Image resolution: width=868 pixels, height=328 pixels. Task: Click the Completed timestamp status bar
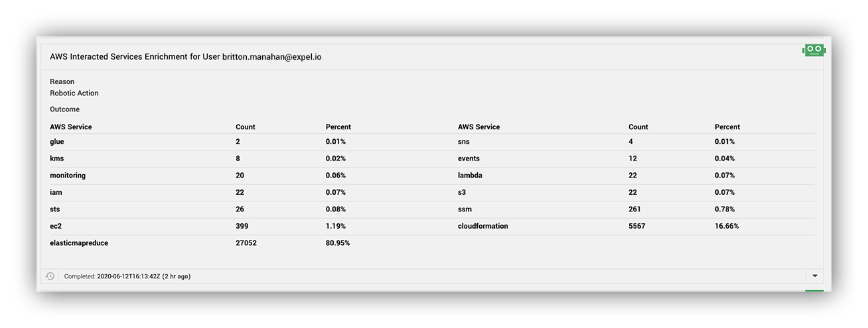(x=431, y=276)
